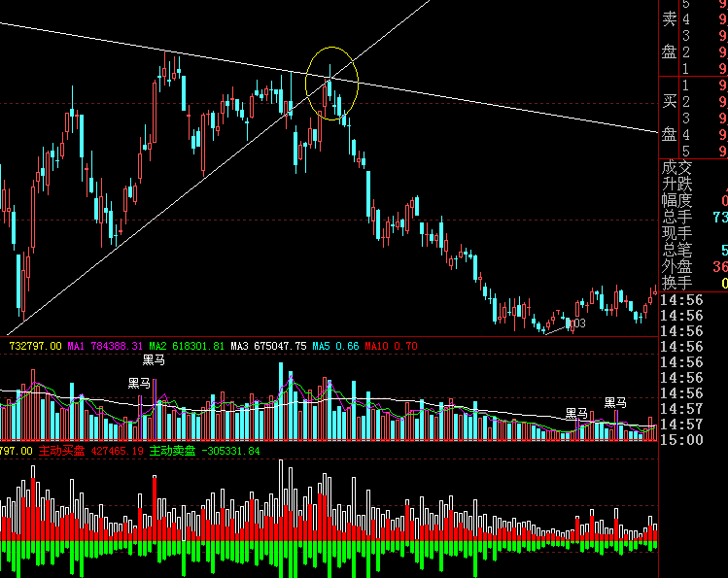Screen dimensions: 728x578
Task: Click the 黑马 marker directly under the MA2 readout
Action: [154, 360]
